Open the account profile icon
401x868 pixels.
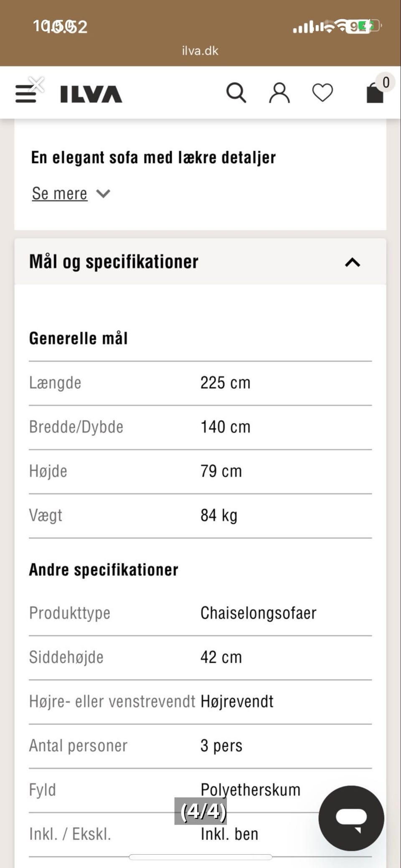click(x=279, y=93)
